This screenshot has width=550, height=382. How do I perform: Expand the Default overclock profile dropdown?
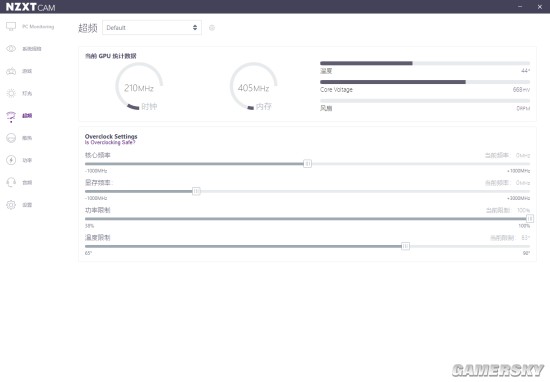[152, 28]
